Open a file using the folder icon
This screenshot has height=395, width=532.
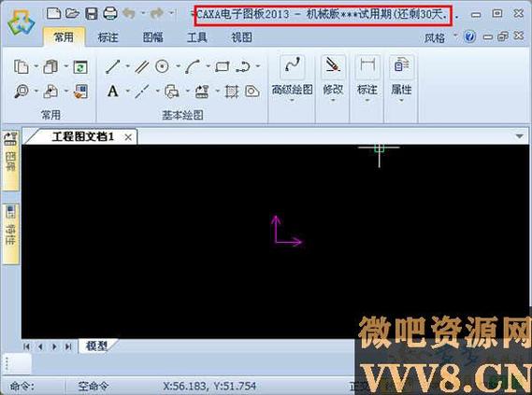point(72,14)
